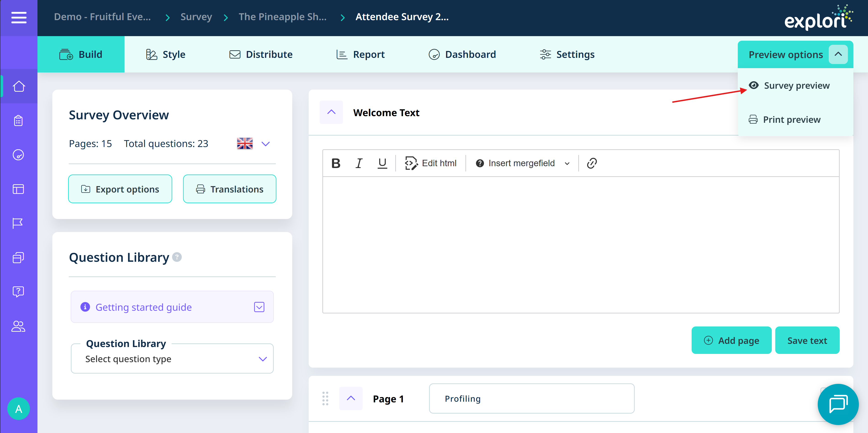Click the Page 1 Profiling title field
The width and height of the screenshot is (868, 433).
pos(531,399)
